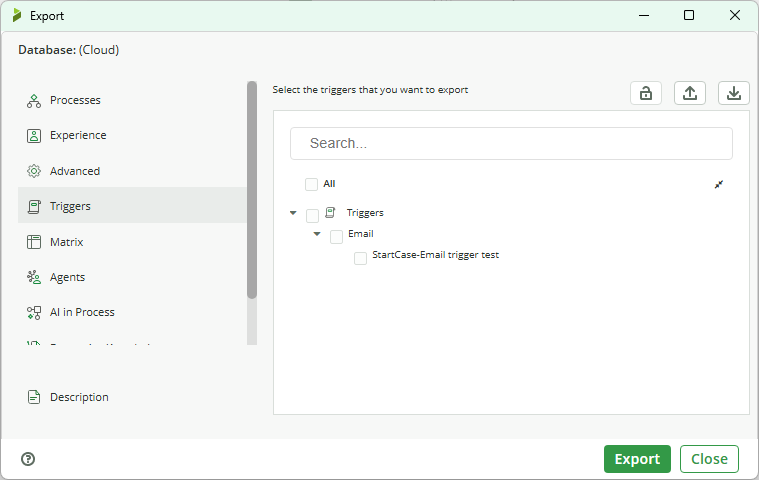This screenshot has width=759, height=480.
Task: Click the Advanced gear icon
Action: (34, 171)
